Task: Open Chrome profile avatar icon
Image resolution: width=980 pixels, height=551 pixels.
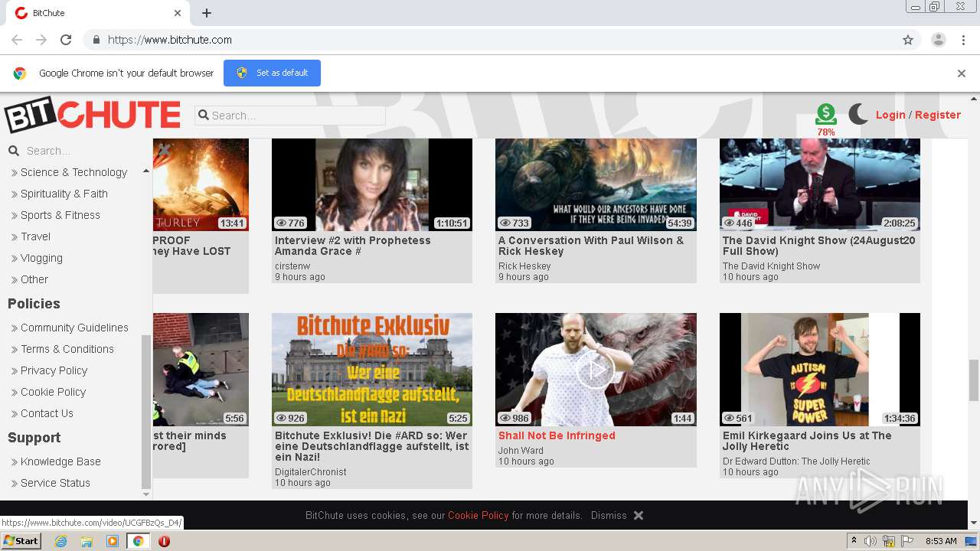Action: 939,40
